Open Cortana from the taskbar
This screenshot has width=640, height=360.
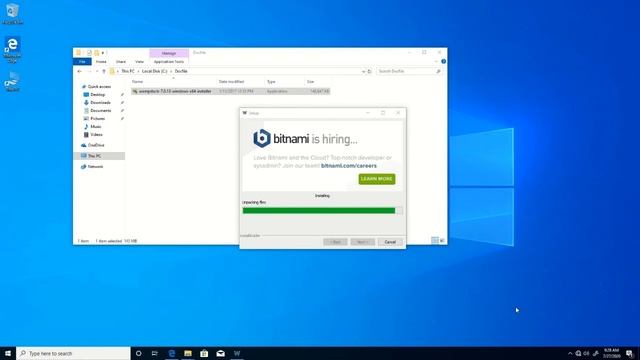click(138, 353)
